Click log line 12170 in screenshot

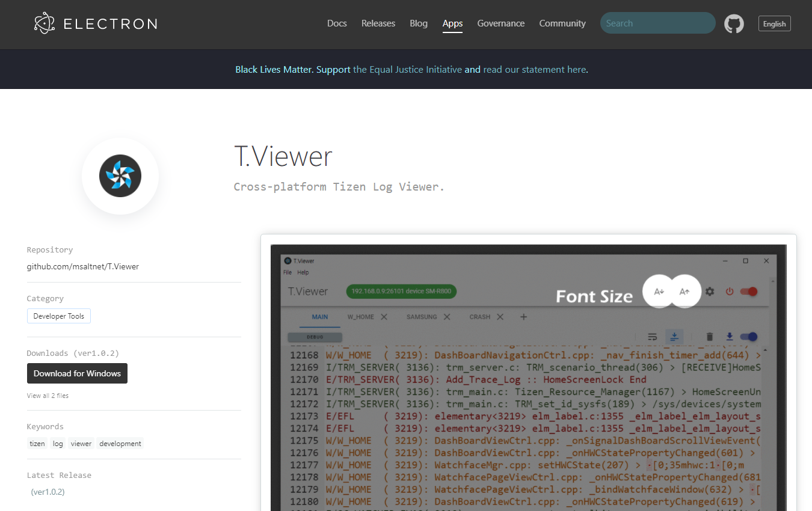[468, 379]
